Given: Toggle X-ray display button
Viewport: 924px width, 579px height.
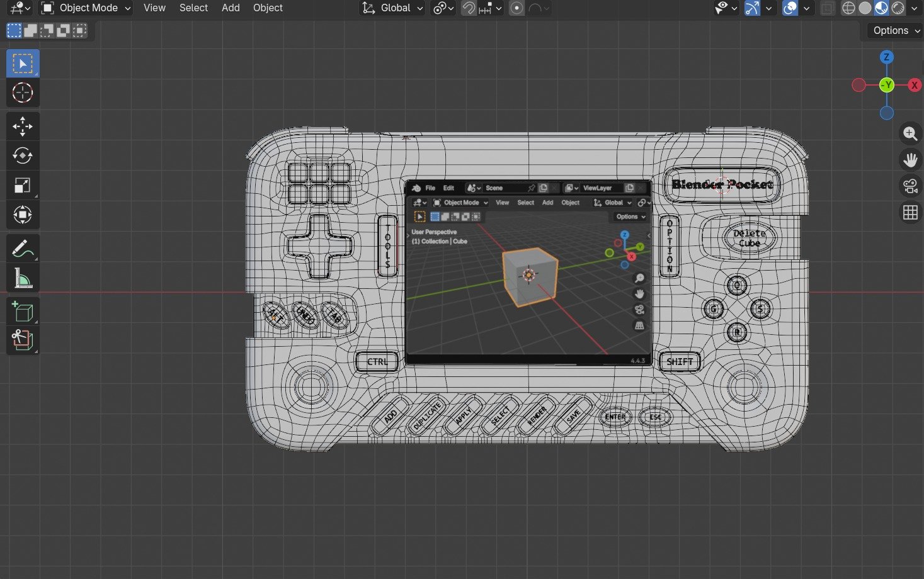Looking at the screenshot, I should point(828,8).
